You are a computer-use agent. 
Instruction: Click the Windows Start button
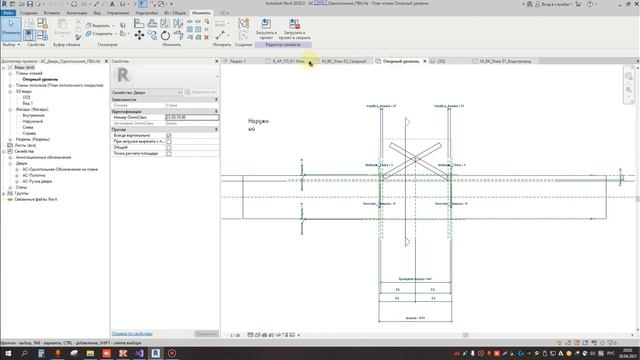[8, 353]
